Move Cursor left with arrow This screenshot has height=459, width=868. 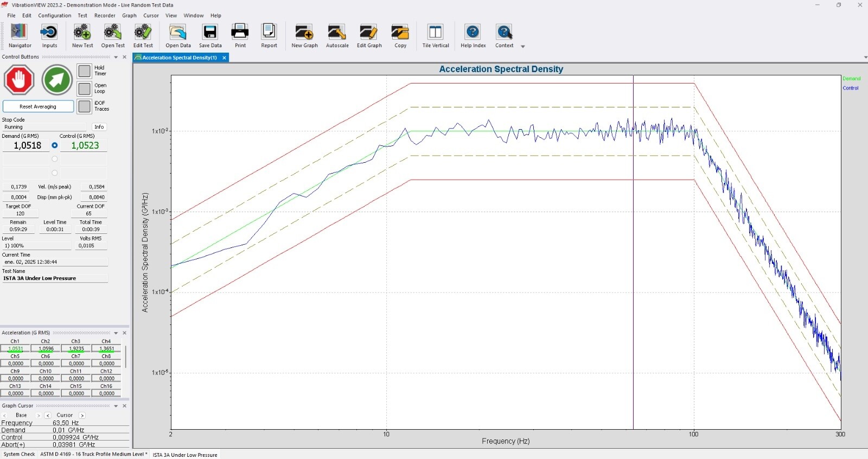point(48,416)
